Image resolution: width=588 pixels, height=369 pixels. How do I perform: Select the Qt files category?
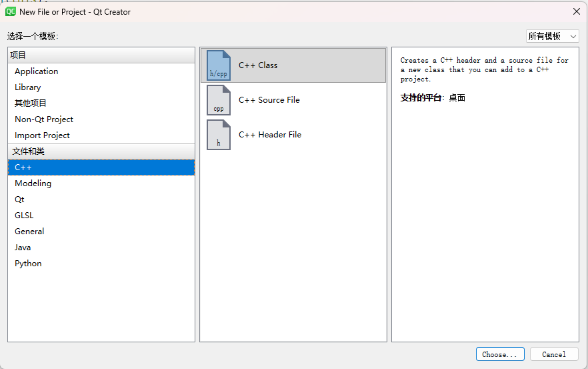[x=101, y=200]
